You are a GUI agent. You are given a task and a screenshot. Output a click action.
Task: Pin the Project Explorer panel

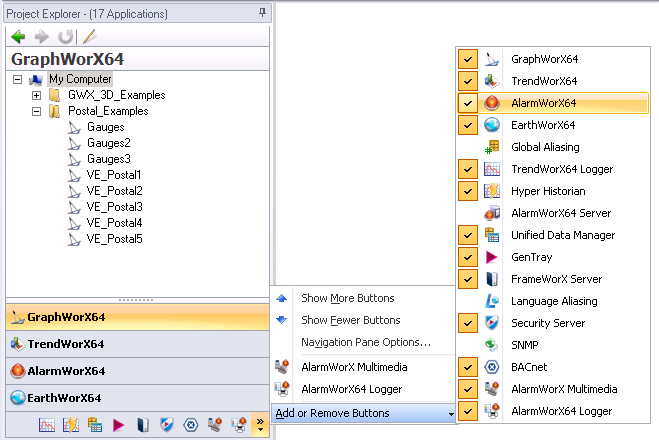point(263,11)
